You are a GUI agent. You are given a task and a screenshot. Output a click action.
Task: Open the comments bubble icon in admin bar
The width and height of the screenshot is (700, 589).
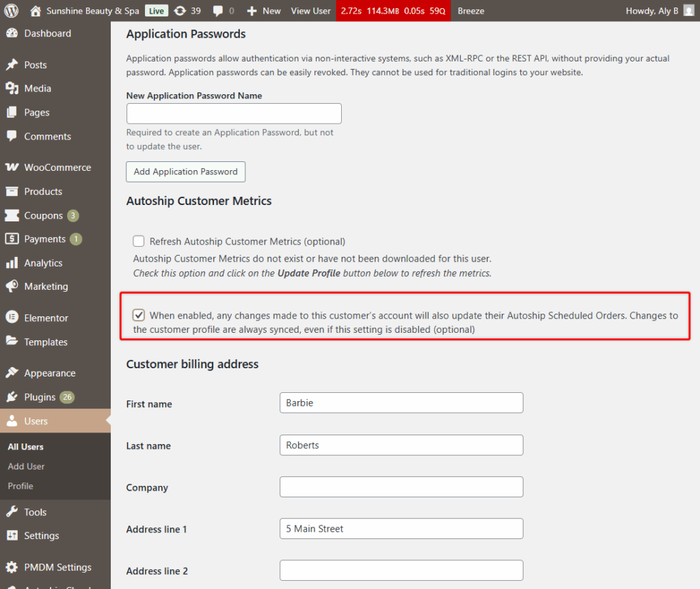point(218,11)
